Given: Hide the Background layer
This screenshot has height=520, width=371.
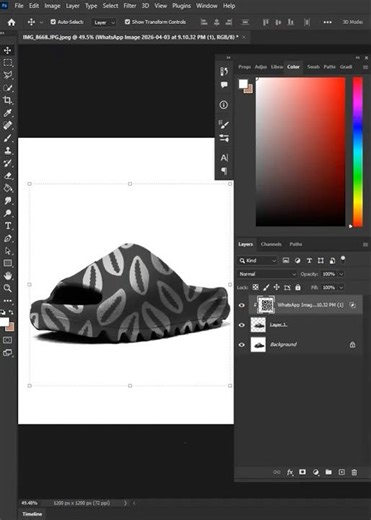Looking at the screenshot, I should [242, 345].
